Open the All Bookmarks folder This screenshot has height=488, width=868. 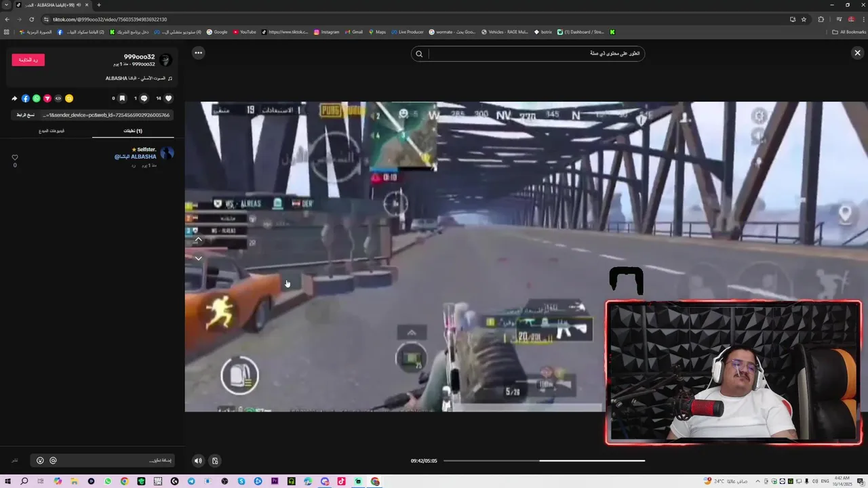coord(850,32)
